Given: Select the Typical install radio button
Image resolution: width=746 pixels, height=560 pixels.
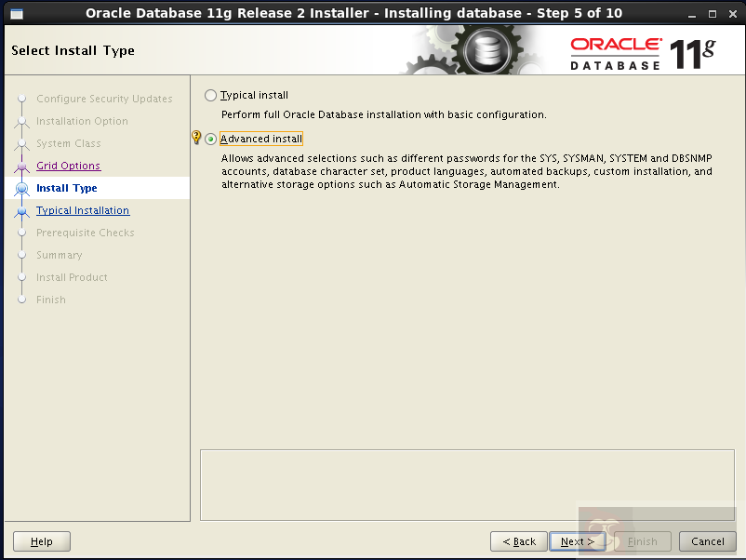Looking at the screenshot, I should click(x=210, y=94).
